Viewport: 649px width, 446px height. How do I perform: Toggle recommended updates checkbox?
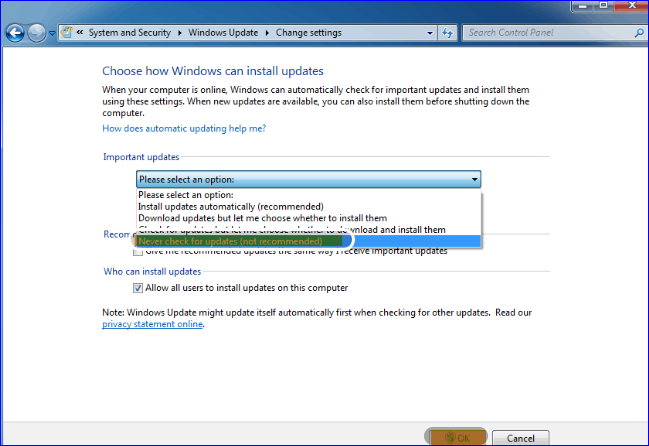(138, 252)
